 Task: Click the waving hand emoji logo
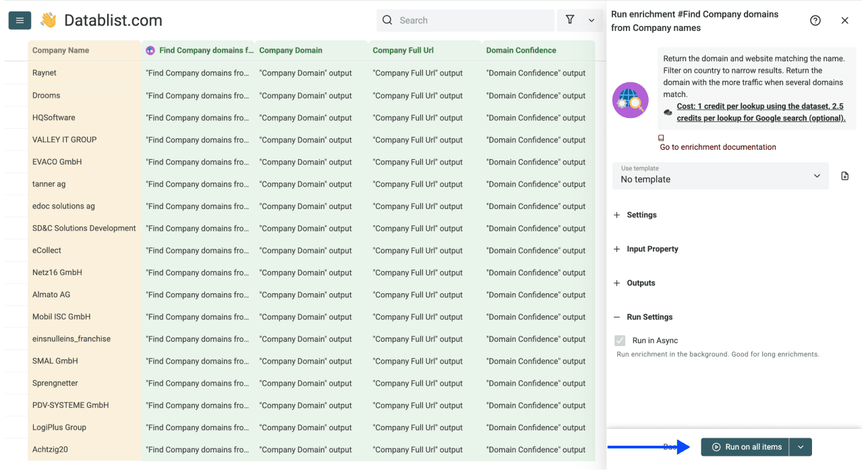point(48,20)
